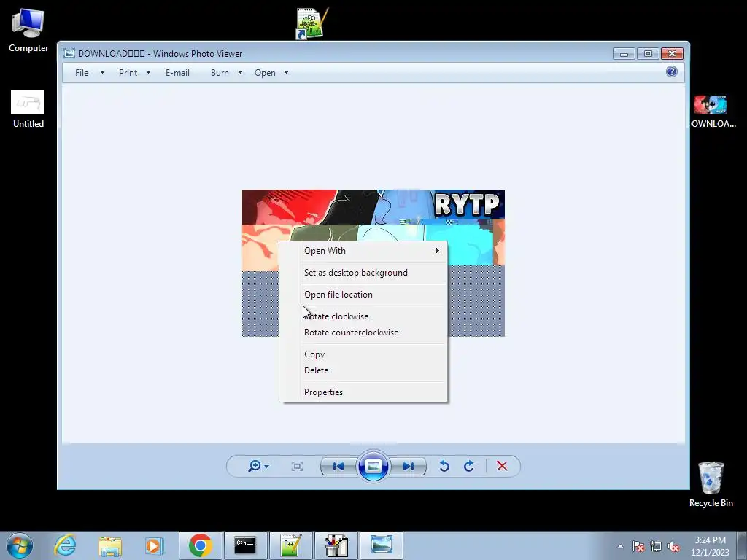
Task: Click the Open toolbar button
Action: pos(265,73)
